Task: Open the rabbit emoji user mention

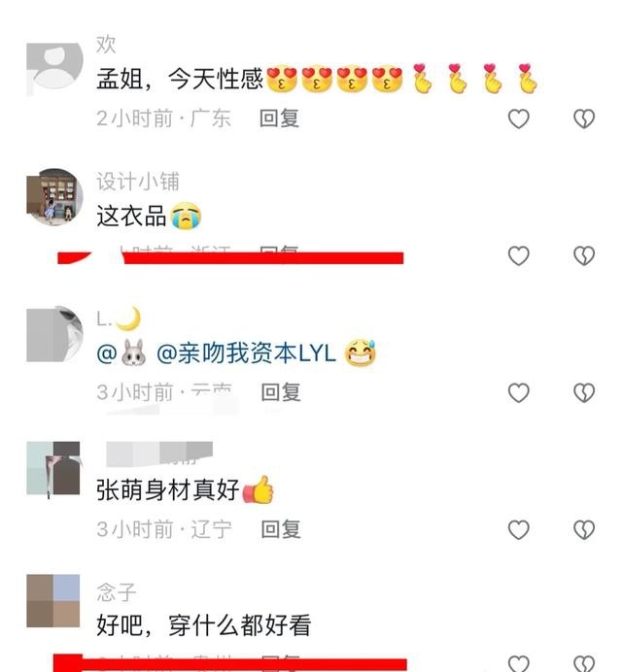Action: (x=121, y=353)
